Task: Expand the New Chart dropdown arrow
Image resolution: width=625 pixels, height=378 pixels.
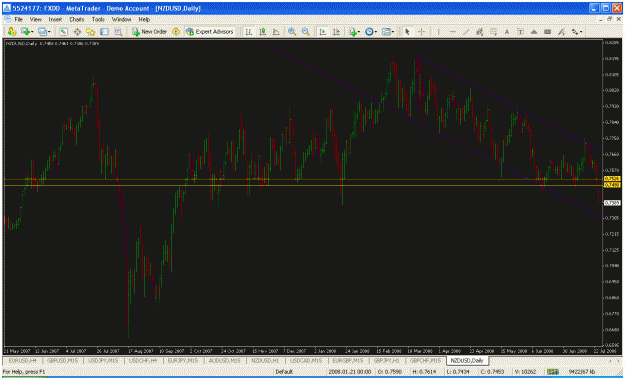Action: click(x=32, y=32)
